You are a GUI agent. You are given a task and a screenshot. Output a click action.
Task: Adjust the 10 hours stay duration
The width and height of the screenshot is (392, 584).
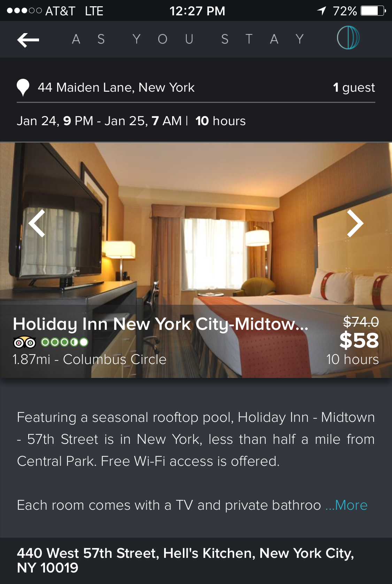tap(221, 121)
